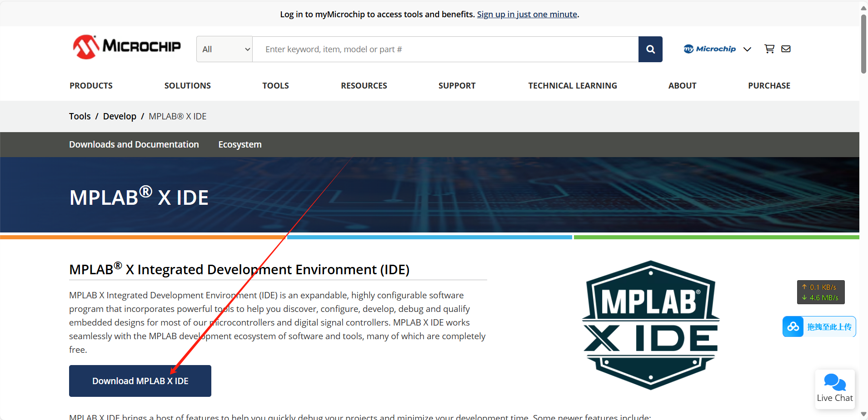
Task: Click the MPLAB X IDE breadcrumb text
Action: coord(178,116)
